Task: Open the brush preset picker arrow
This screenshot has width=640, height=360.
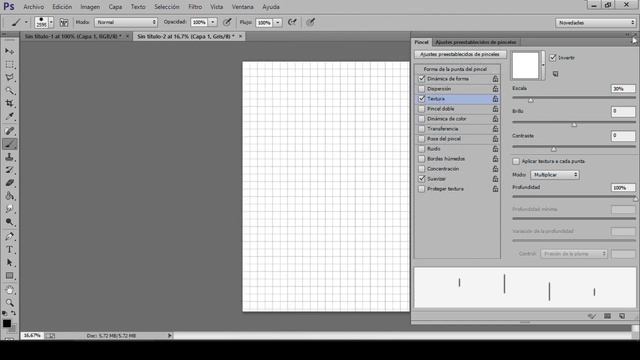Action: [51, 22]
